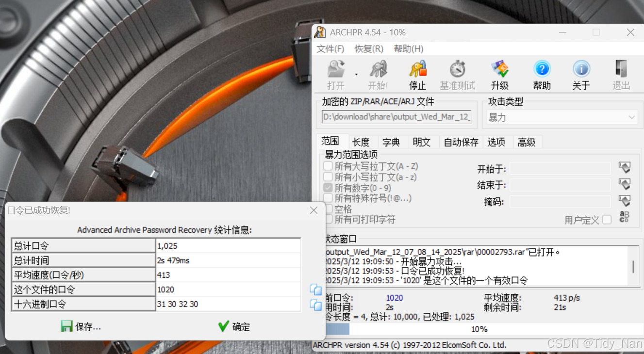This screenshot has width=644, height=354.
Task: Click the 升级 (Upgrade) icon
Action: point(499,69)
